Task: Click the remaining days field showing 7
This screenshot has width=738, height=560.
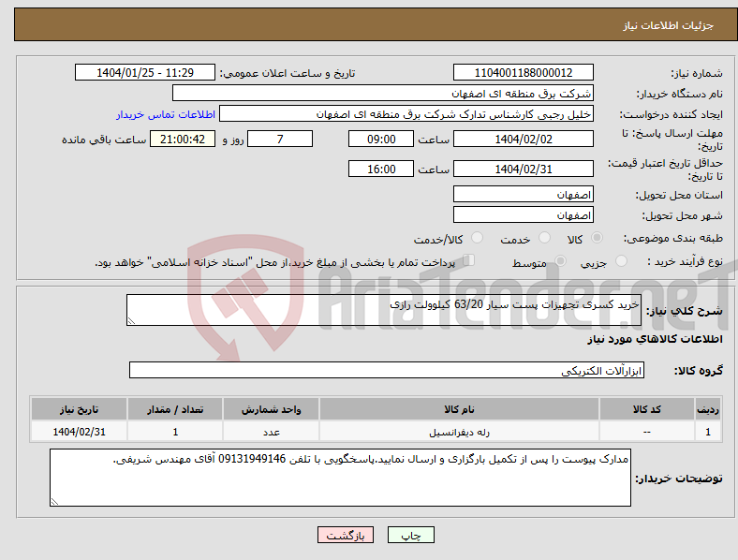Action: tap(280, 139)
